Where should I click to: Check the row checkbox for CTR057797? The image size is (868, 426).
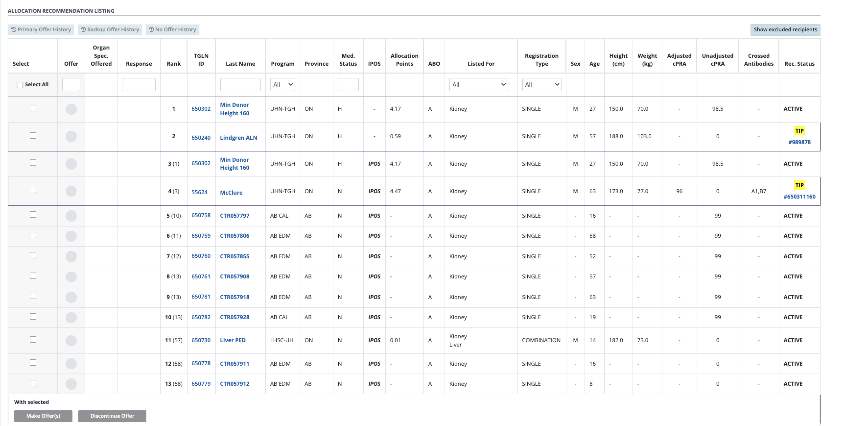(33, 215)
